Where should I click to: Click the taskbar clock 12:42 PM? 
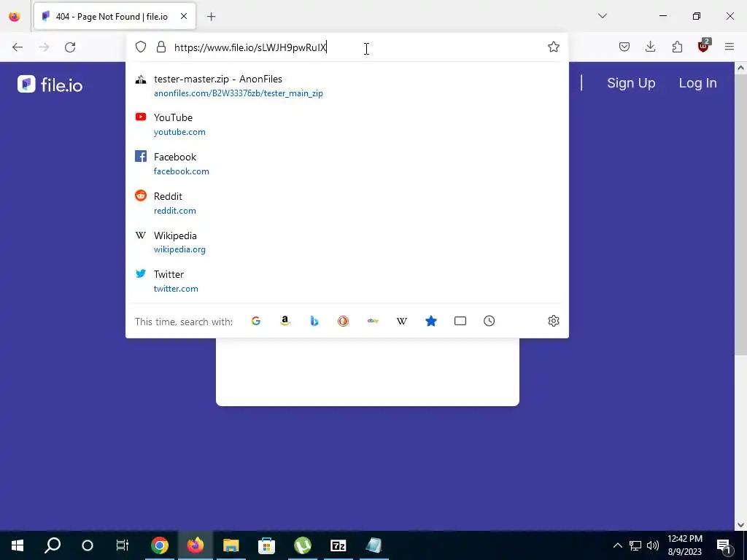684,545
